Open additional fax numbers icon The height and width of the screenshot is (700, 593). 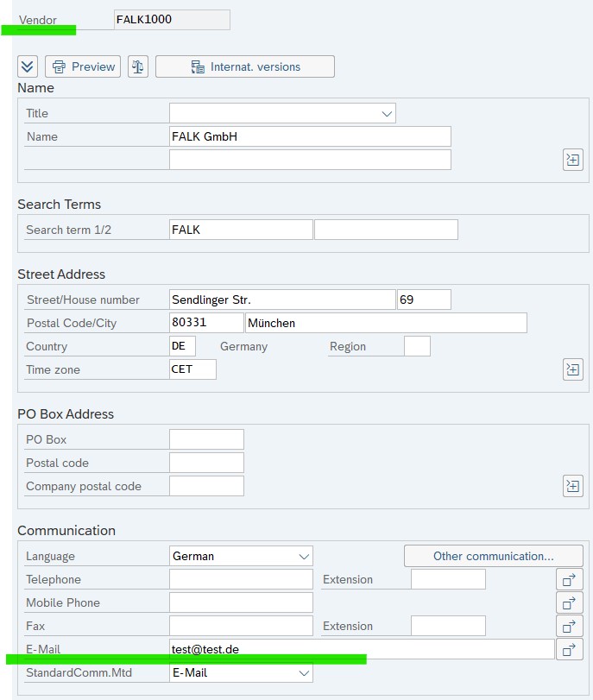[570, 626]
